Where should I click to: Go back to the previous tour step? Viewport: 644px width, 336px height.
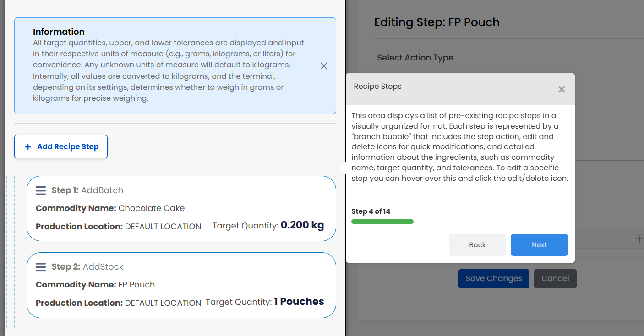[x=477, y=245]
